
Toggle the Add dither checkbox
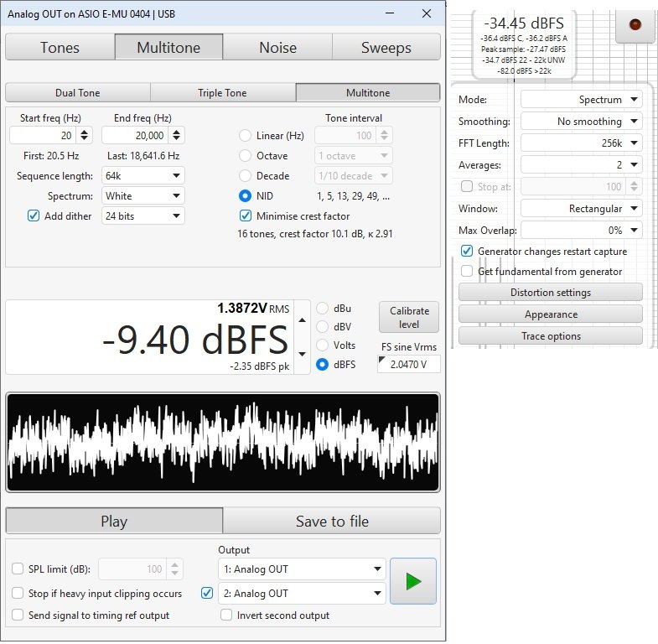tap(34, 216)
